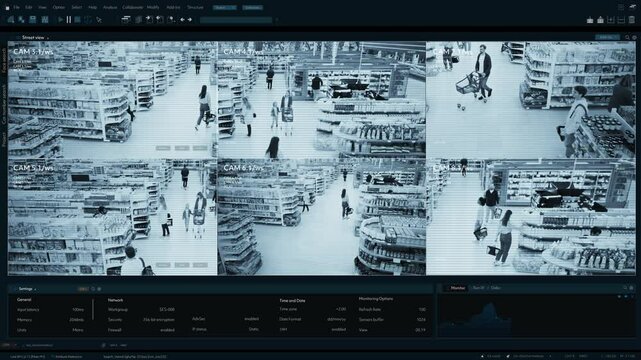Stop playback with the square stop icon
Image resolution: width=641 pixels, height=360 pixels.
click(x=77, y=19)
